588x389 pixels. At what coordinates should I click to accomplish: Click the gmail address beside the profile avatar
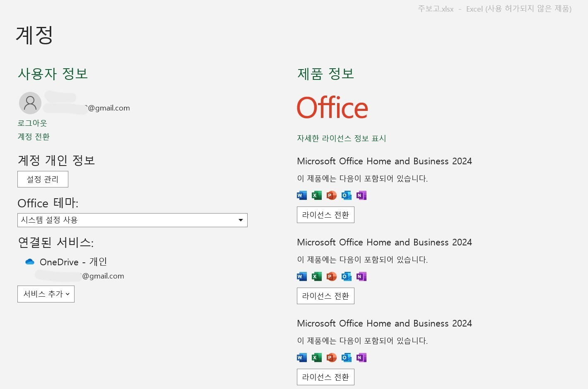[109, 108]
